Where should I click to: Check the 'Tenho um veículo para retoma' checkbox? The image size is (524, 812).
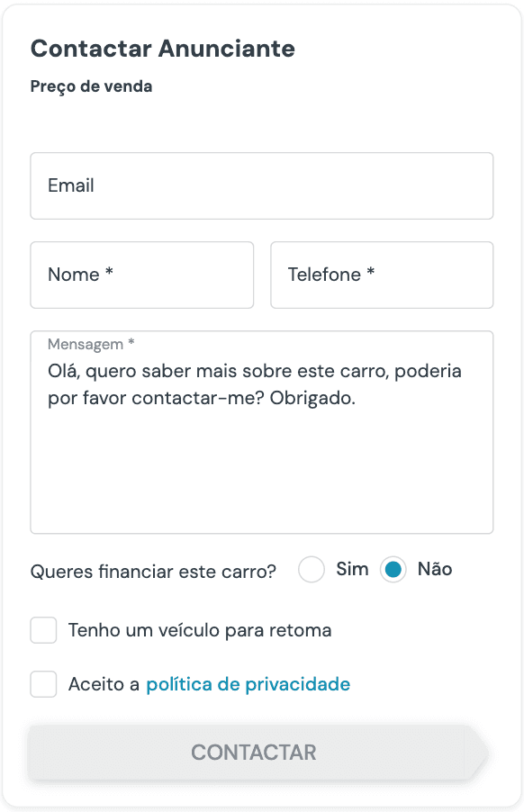43,630
